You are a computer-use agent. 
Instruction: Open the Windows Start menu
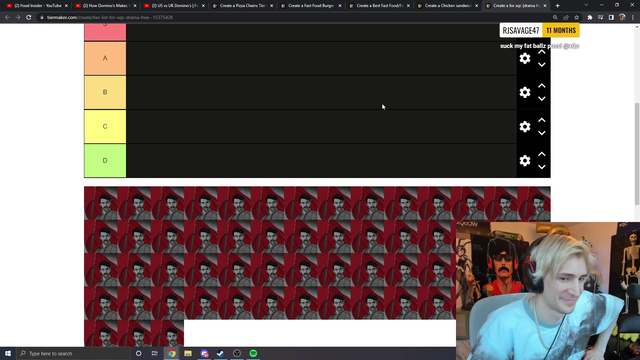8,353
